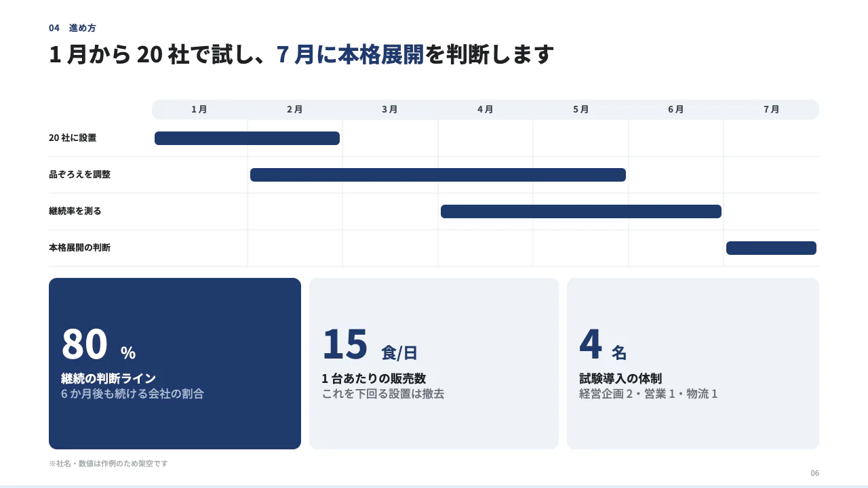Viewport: 868px width, 488px height.
Task: Select the 1 月 column header
Action: [x=199, y=109]
